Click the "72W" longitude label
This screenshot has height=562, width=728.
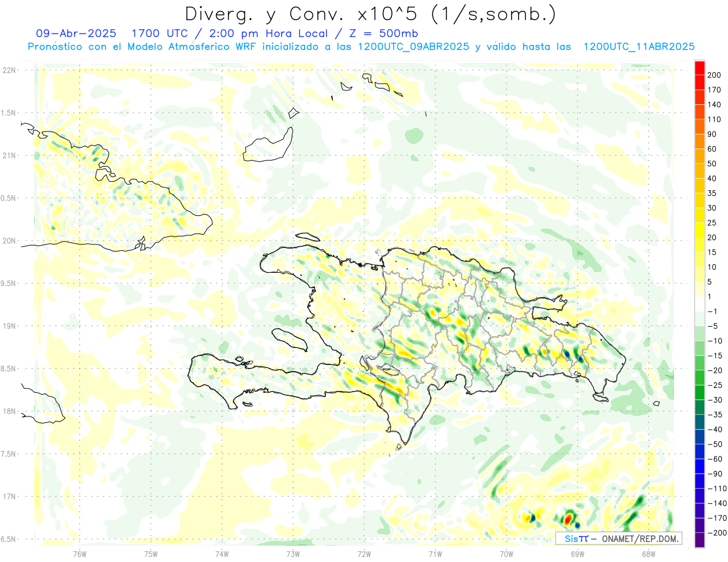364,554
